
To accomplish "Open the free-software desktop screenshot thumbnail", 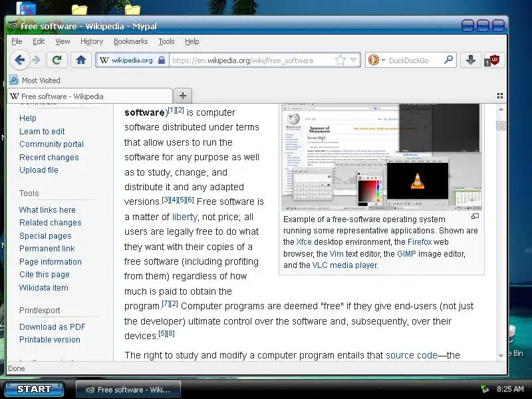I will point(381,158).
